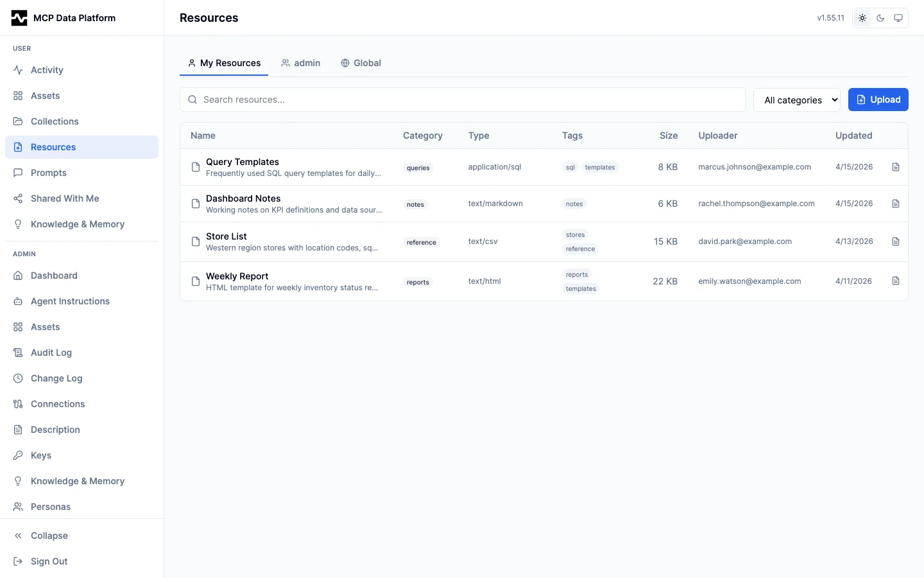The height and width of the screenshot is (578, 924).
Task: Click the search magnifier icon
Action: 193,100
